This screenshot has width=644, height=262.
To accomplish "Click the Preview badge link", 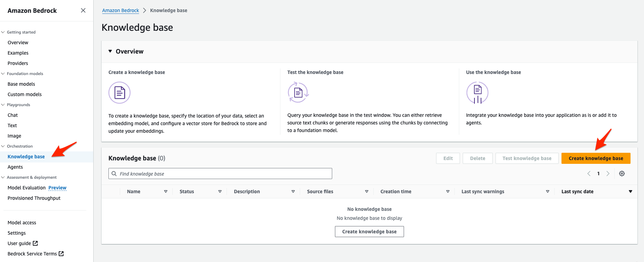I will [57, 188].
